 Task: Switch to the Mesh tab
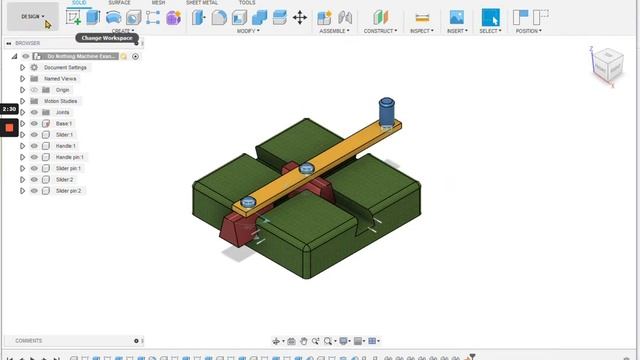click(x=158, y=2)
